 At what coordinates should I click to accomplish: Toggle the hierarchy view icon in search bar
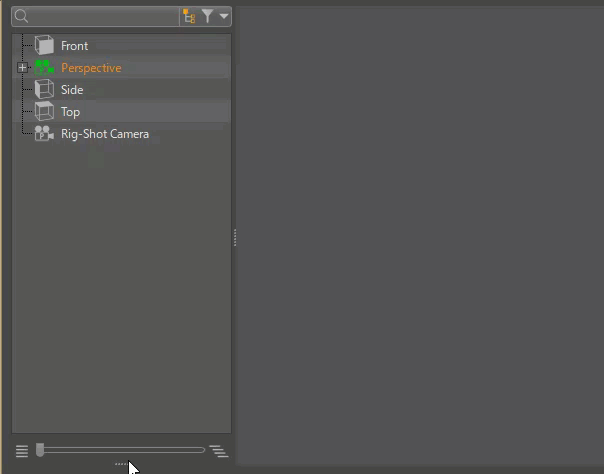pyautogui.click(x=189, y=17)
